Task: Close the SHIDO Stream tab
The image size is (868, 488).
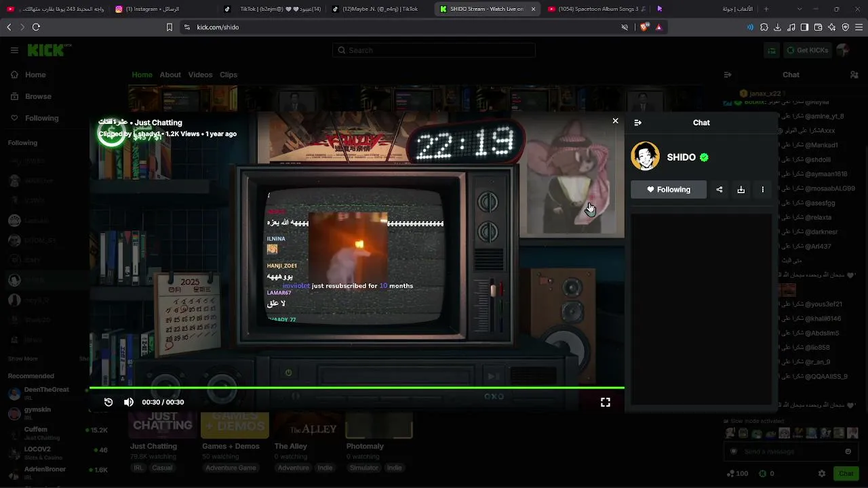Action: coord(534,9)
